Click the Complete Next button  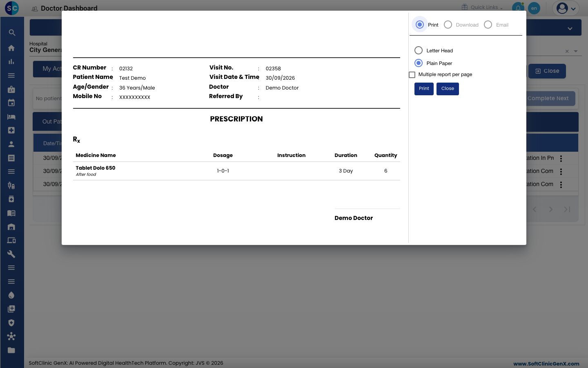[550, 98]
